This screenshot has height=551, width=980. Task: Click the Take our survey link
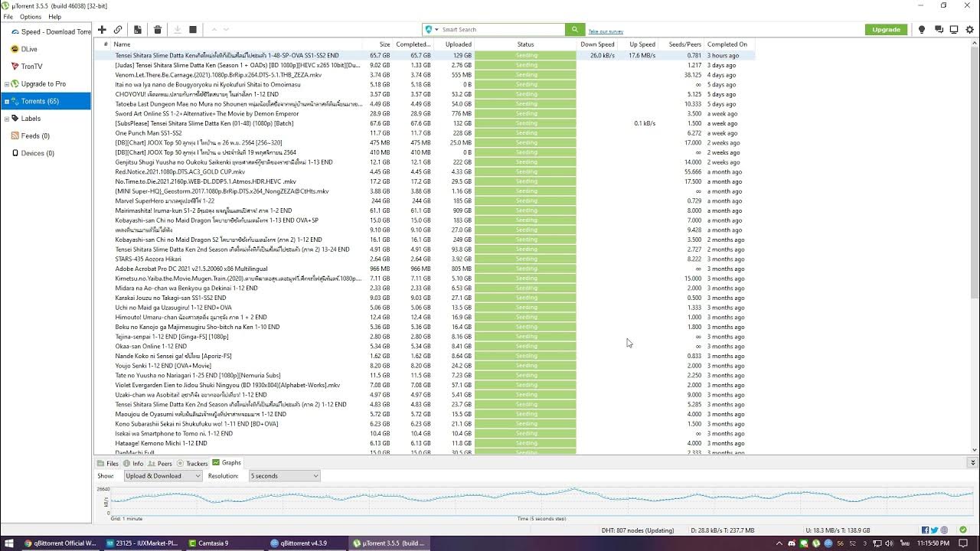tap(606, 31)
